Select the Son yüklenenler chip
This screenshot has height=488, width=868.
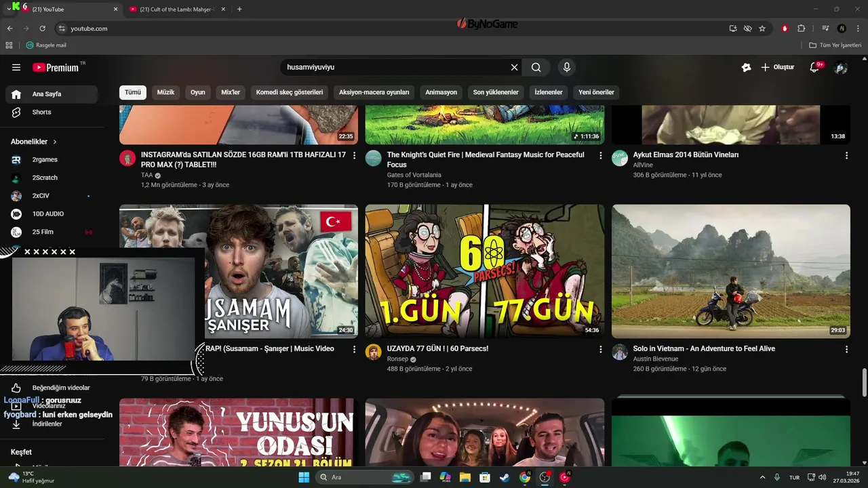(x=496, y=92)
